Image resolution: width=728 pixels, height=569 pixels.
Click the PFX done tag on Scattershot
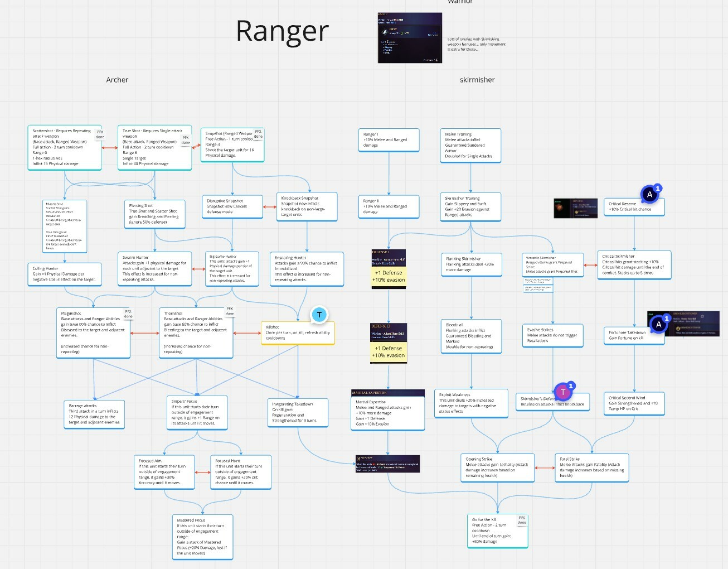click(100, 134)
